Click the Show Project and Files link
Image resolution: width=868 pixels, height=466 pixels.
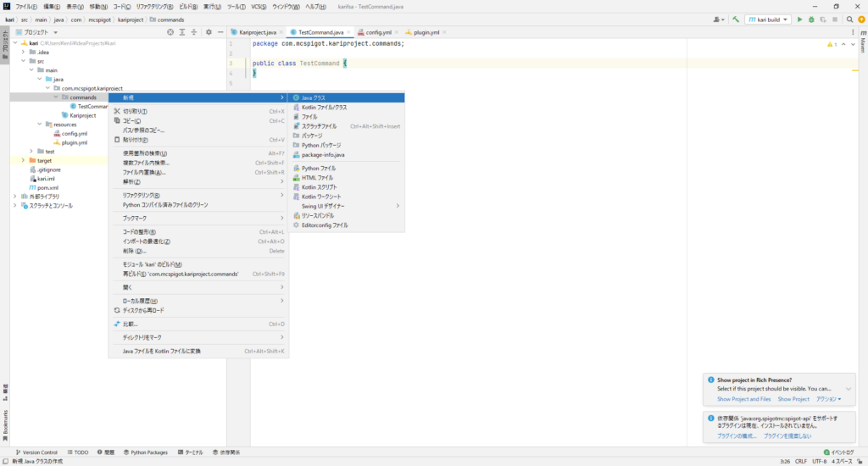click(x=743, y=399)
